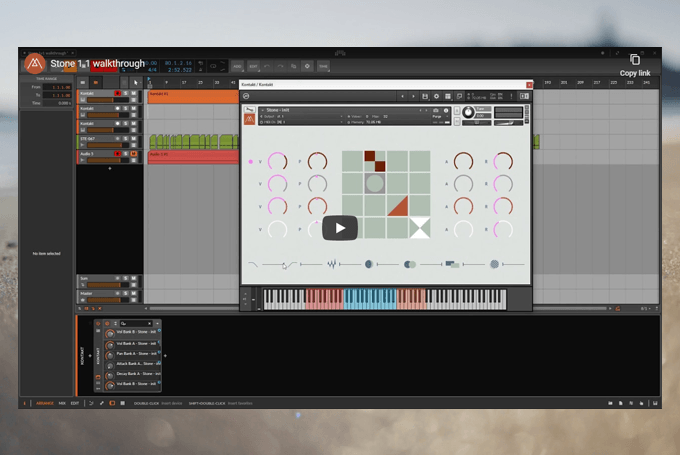The height and width of the screenshot is (455, 680).
Task: Click the double-circle icon in effects chain
Action: click(x=410, y=264)
